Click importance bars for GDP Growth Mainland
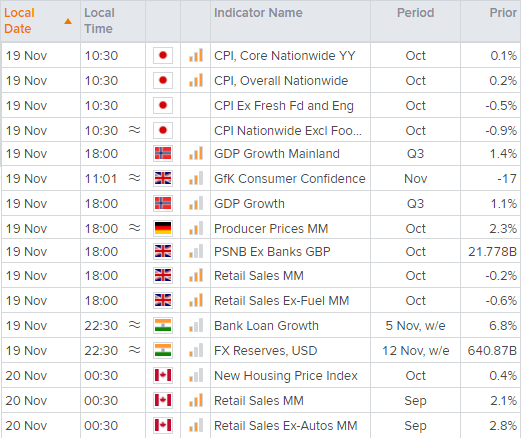 [196, 154]
